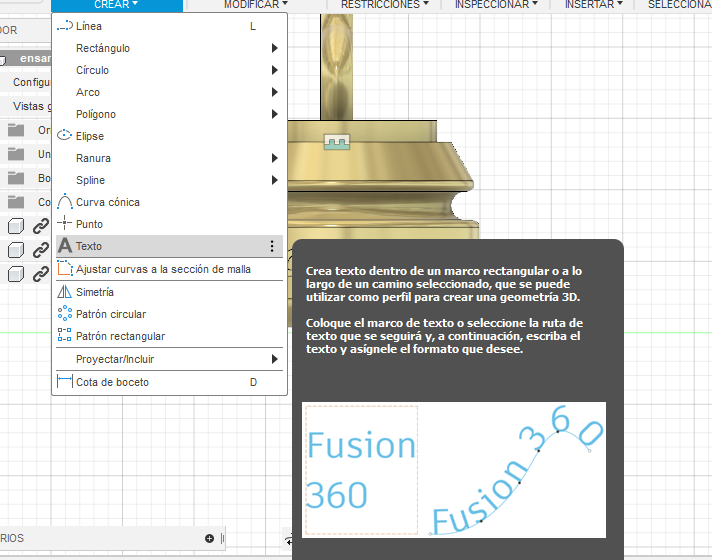Click the Simetría mirror icon

tap(64, 292)
